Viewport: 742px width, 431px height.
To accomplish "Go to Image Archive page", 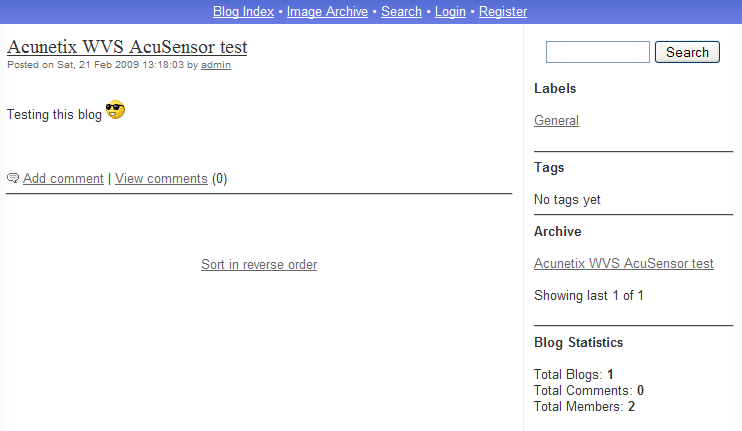I will click(x=327, y=11).
